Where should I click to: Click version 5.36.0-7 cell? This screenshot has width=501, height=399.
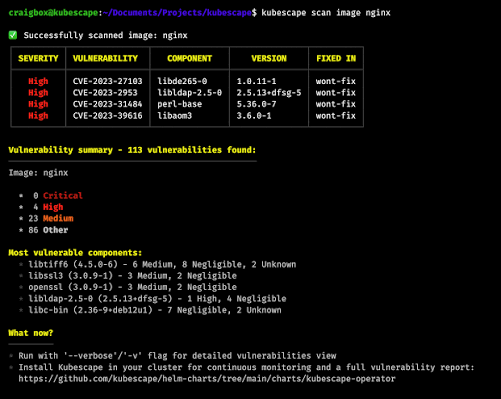(256, 104)
